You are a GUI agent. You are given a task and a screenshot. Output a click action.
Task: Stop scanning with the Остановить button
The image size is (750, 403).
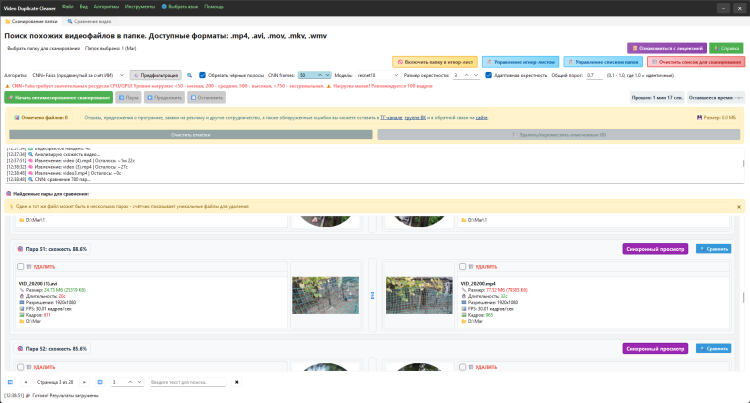207,98
